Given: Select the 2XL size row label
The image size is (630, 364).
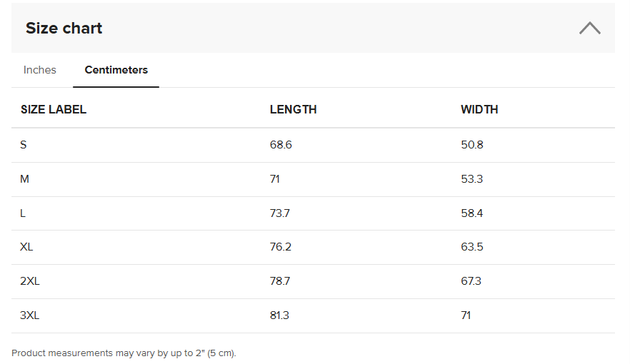Looking at the screenshot, I should 30,281.
